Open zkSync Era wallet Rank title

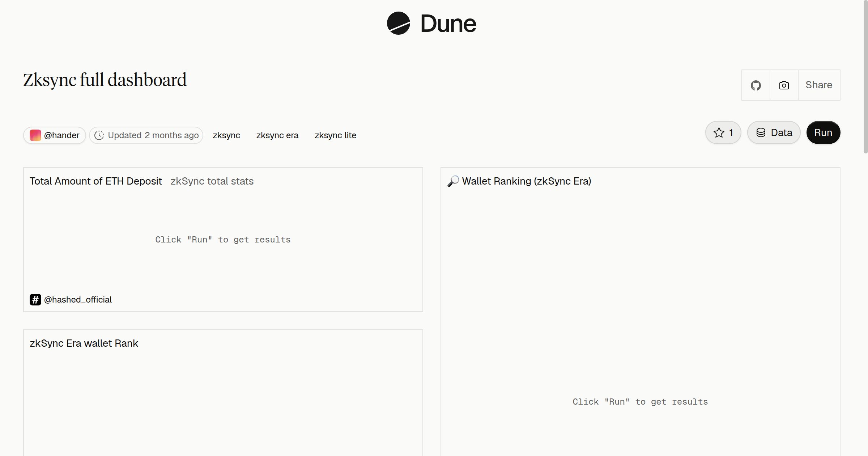pyautogui.click(x=84, y=343)
